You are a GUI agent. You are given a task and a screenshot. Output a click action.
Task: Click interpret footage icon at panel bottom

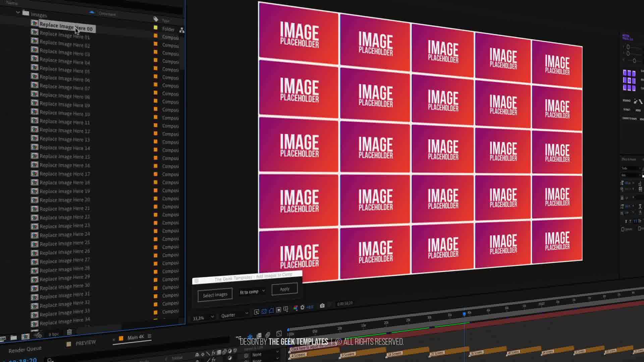tap(3, 338)
